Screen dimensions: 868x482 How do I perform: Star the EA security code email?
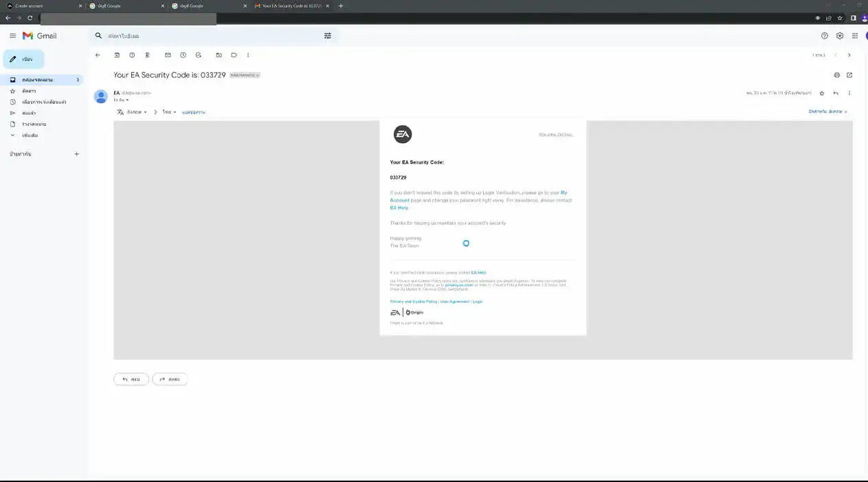pyautogui.click(x=822, y=93)
